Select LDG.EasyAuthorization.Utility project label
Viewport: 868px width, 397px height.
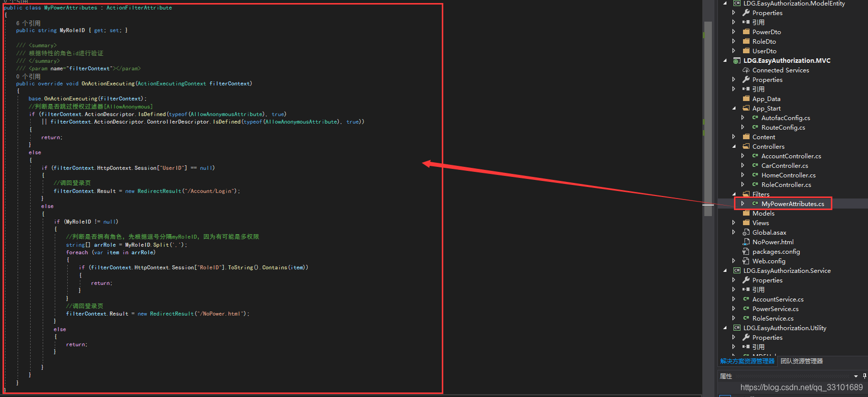click(x=785, y=328)
